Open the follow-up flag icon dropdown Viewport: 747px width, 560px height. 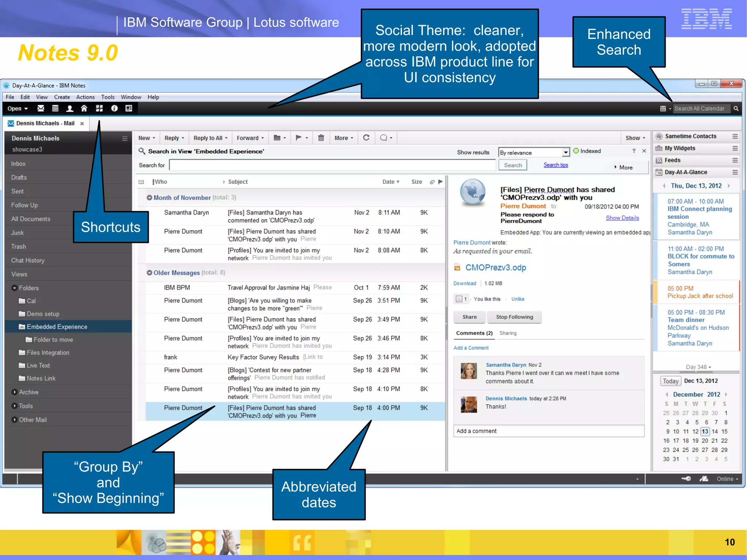(x=302, y=138)
